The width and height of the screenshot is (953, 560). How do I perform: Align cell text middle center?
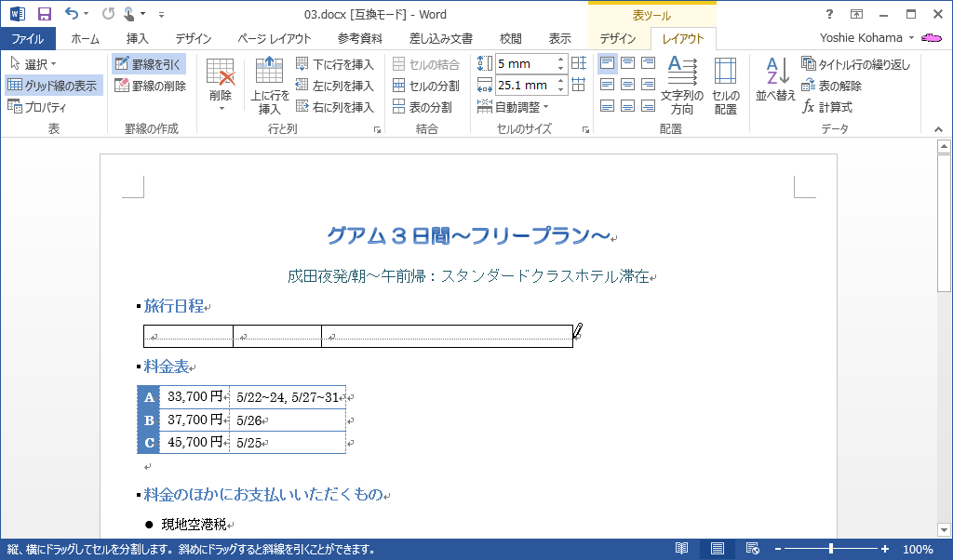[628, 85]
